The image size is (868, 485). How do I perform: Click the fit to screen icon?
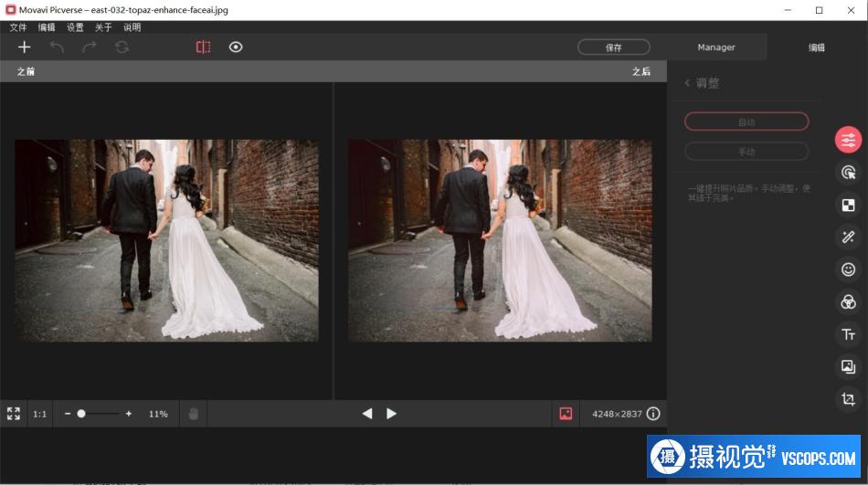pos(14,414)
